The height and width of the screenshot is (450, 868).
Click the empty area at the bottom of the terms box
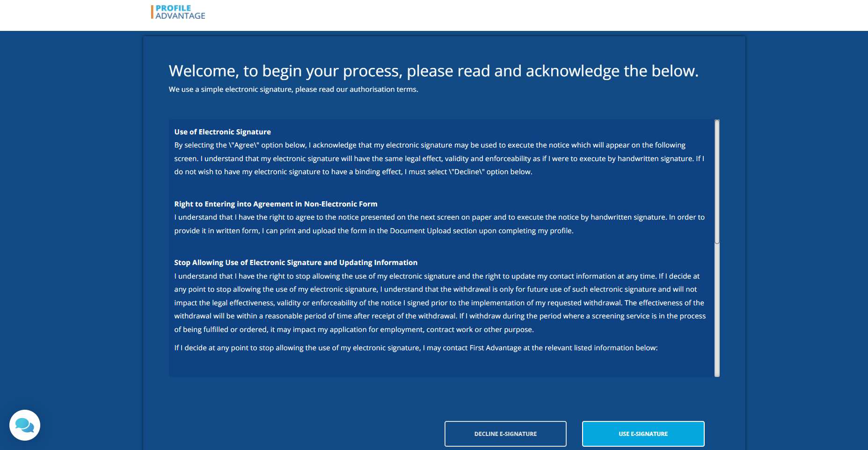point(440,366)
